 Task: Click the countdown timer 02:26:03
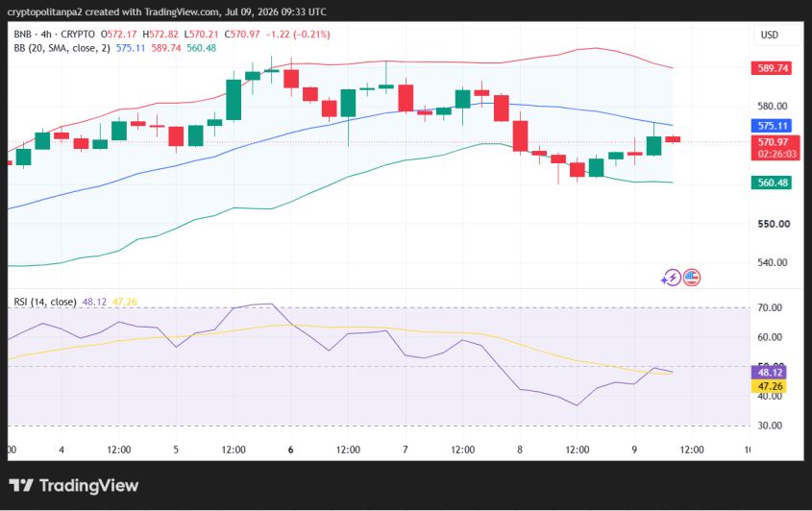776,155
